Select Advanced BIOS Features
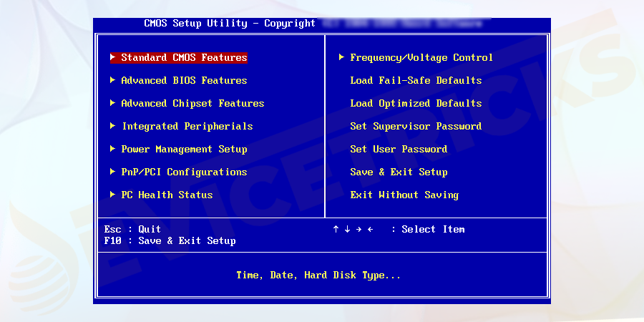The image size is (644, 322). [184, 80]
